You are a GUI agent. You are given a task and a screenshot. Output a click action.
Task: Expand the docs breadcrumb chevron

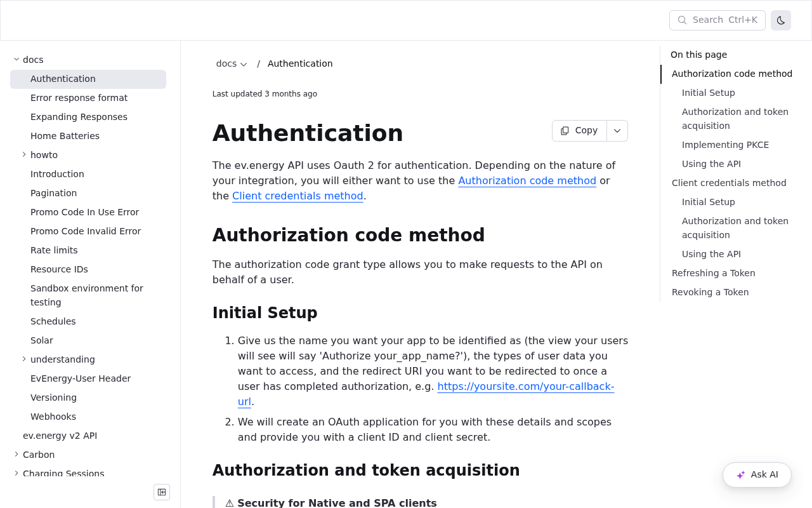tap(244, 64)
